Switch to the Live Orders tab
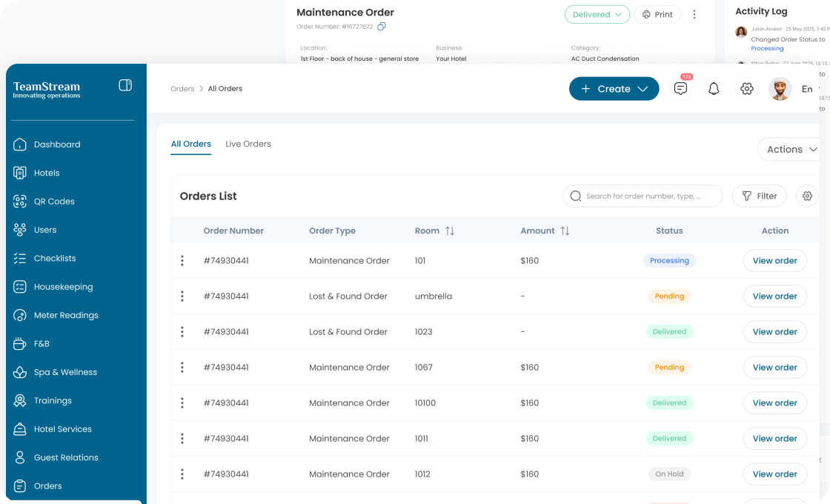 [248, 144]
